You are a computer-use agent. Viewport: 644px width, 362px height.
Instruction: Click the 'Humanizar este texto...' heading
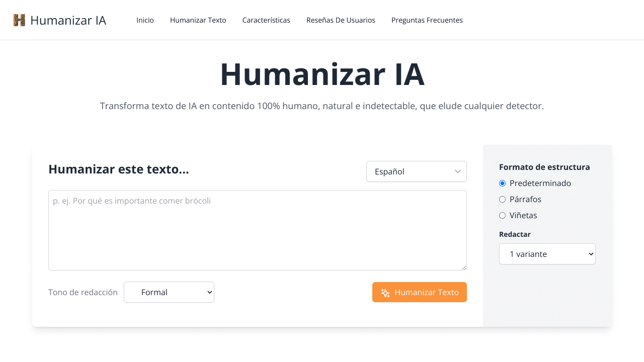(119, 169)
